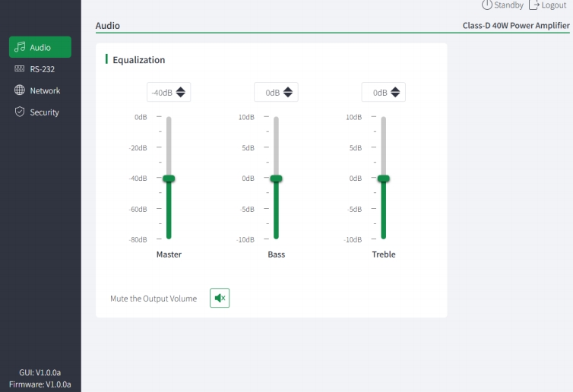Click the Standby power icon
This screenshot has height=392, width=573.
pos(487,5)
